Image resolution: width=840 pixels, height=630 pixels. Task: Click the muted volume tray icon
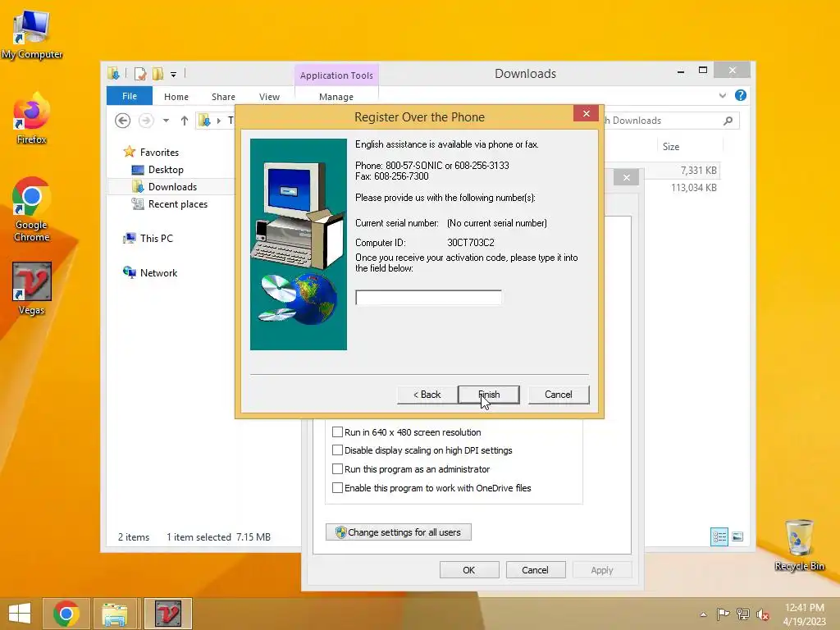[x=762, y=614]
